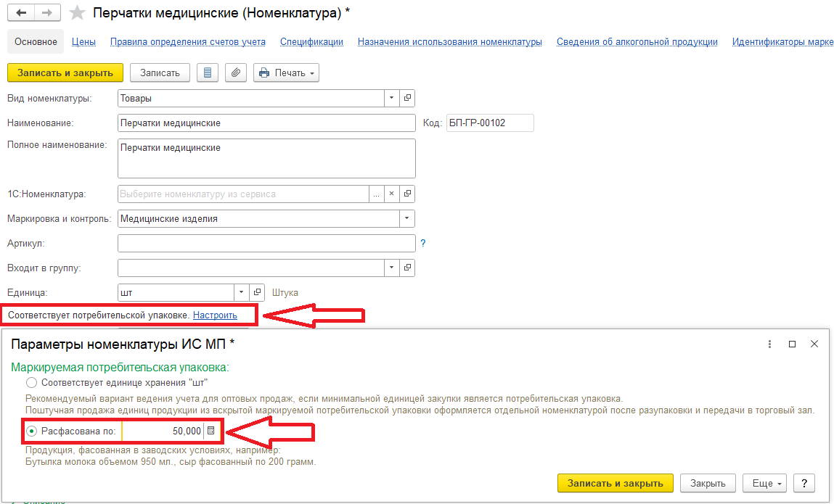Open the Единица dropdown list
The width and height of the screenshot is (834, 504).
coord(241,292)
